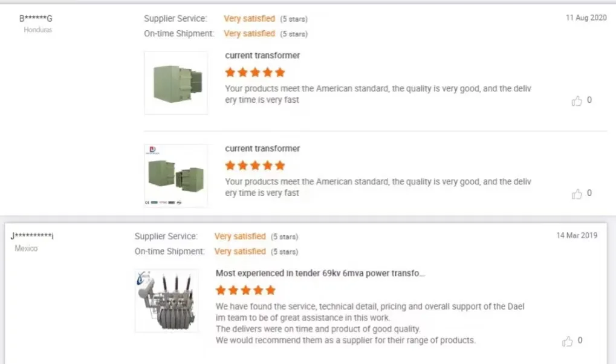Like the first Honduras current transformer review
Image resolution: width=616 pixels, height=364 pixels.
click(x=577, y=101)
